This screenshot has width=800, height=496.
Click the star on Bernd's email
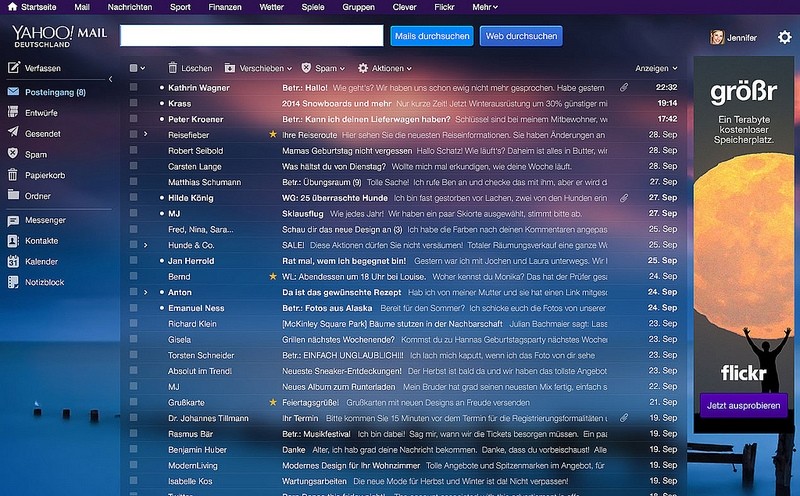(x=273, y=276)
